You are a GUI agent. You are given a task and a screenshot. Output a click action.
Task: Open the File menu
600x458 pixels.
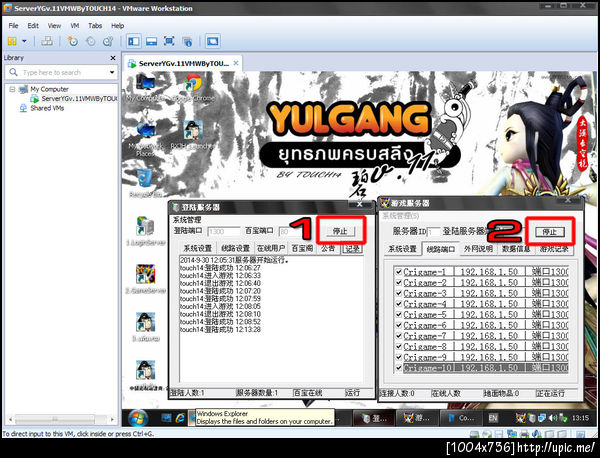(x=13, y=26)
